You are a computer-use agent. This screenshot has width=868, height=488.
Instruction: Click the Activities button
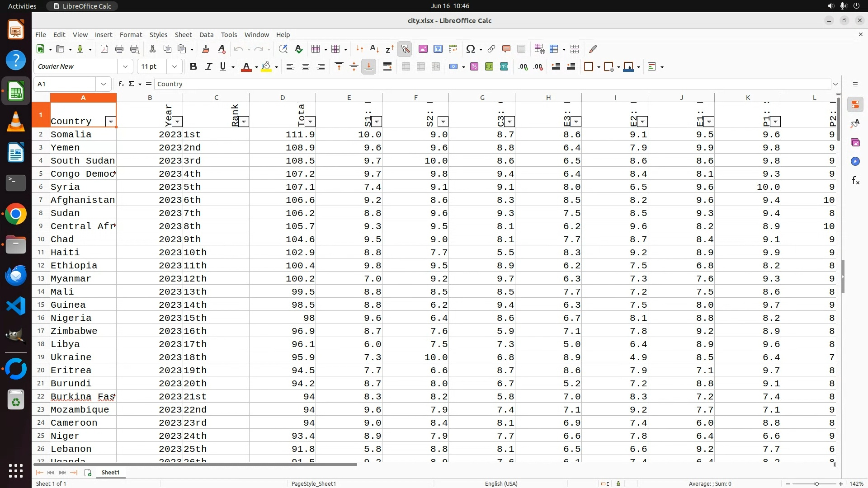22,6
